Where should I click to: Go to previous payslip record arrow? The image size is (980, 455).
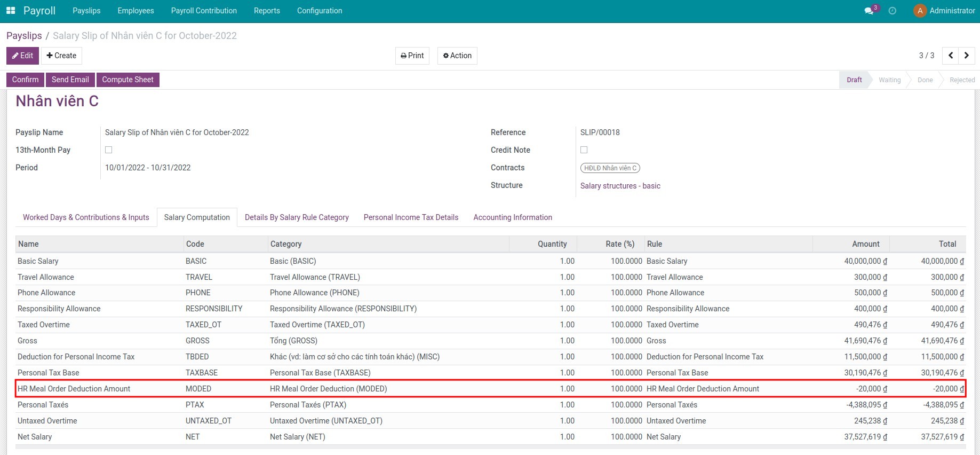click(x=951, y=56)
